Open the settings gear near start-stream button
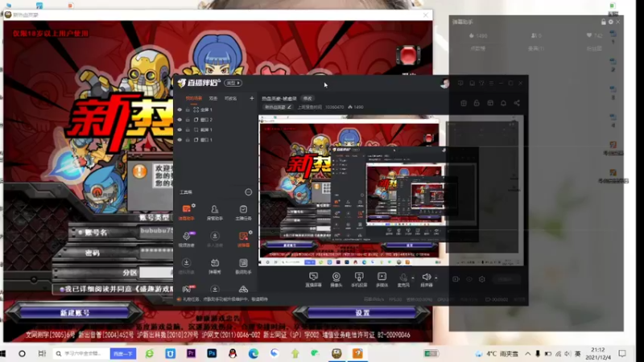 481,279
